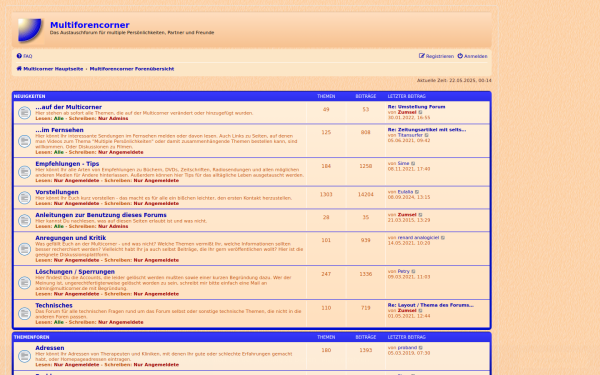View latest post icon in Anregungen und Kritik row
600x375 pixels.
(443, 238)
